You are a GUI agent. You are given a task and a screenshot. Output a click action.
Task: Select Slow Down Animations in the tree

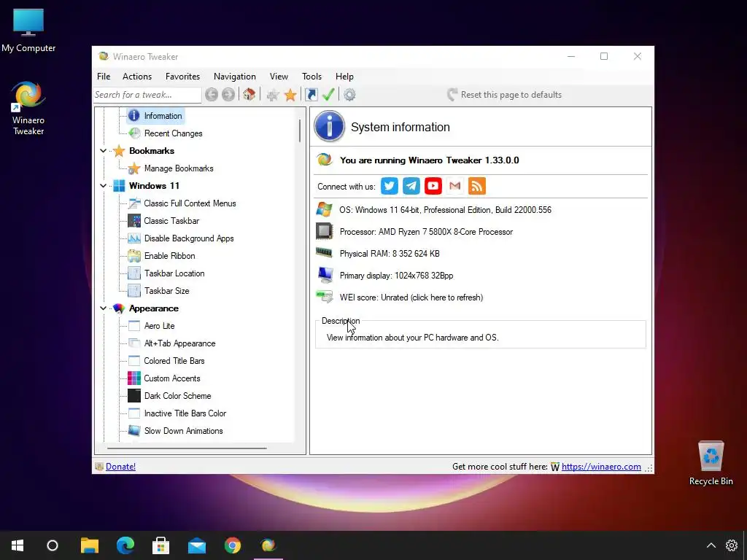coord(183,431)
